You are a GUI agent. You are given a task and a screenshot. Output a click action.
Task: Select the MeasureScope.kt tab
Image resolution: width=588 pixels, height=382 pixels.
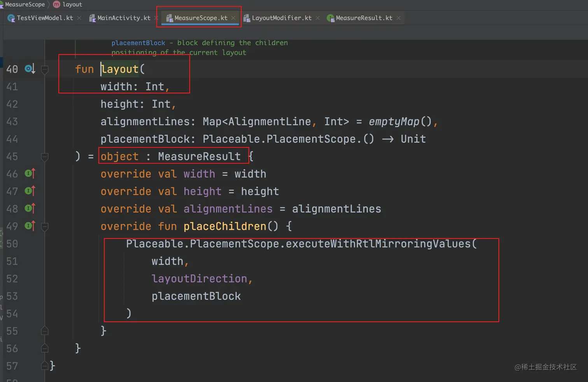coord(201,18)
